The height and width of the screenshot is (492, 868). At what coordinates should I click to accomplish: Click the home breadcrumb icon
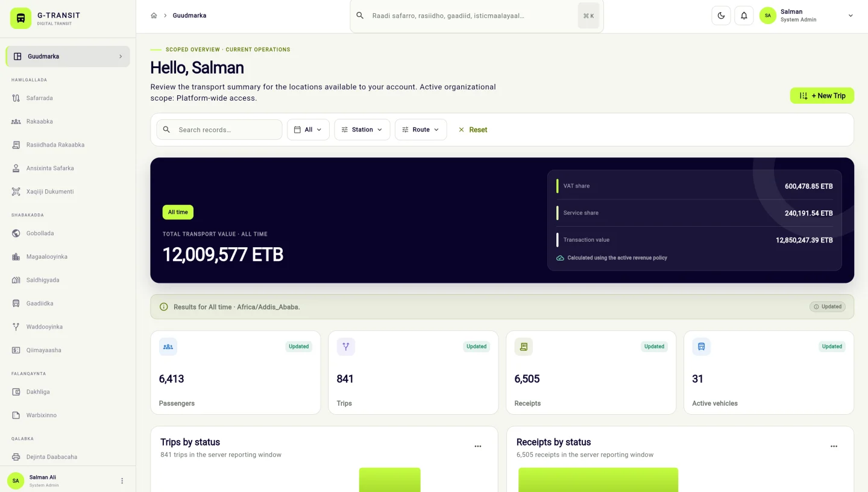pos(154,16)
